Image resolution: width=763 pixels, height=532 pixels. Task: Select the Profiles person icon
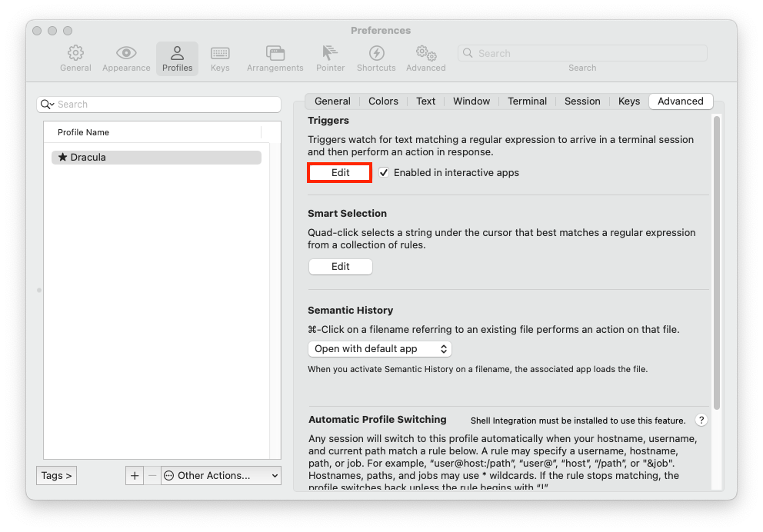click(177, 52)
